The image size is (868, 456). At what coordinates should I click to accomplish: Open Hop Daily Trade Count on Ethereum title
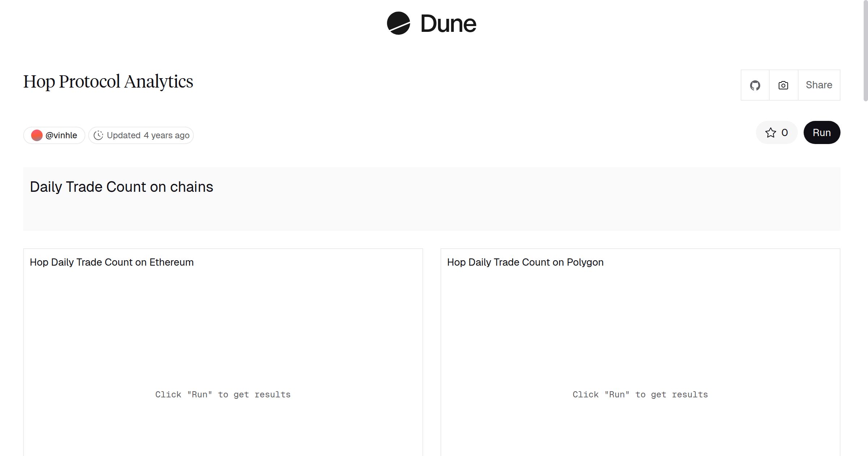[112, 262]
